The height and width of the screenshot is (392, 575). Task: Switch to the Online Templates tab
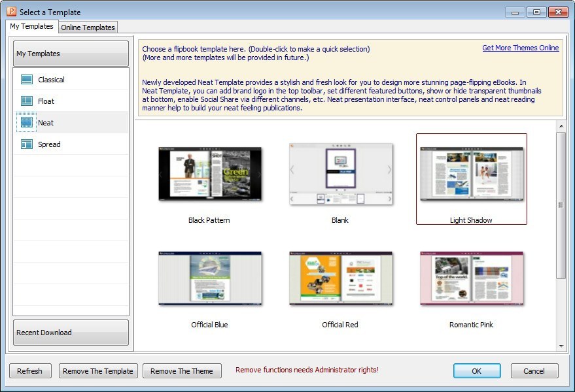[x=88, y=27]
